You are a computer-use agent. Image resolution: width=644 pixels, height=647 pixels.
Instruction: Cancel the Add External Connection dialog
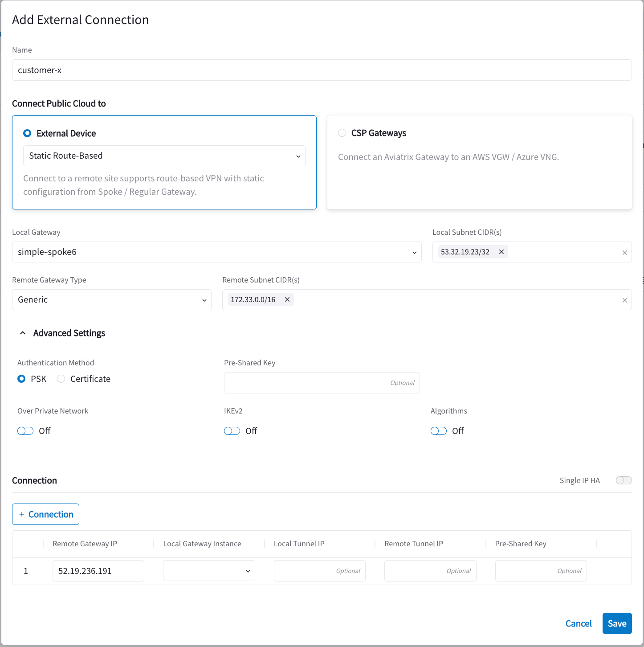(578, 623)
